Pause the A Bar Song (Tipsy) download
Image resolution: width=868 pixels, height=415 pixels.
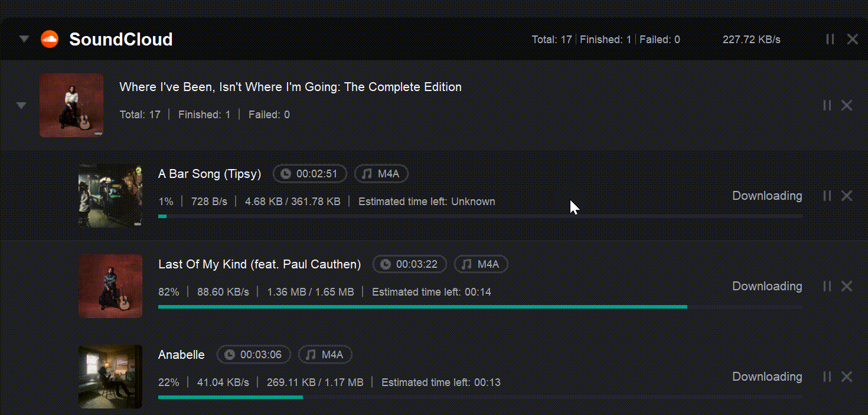point(827,195)
